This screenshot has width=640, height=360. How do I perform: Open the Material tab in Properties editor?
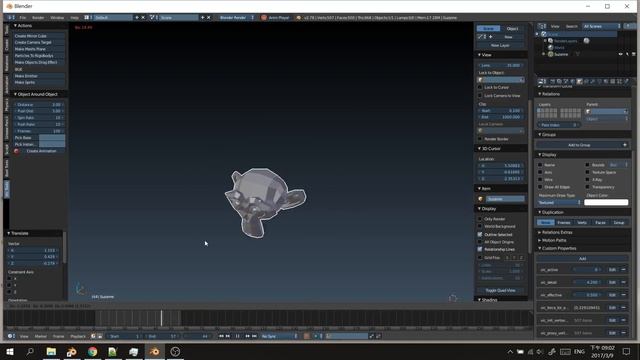(606, 82)
